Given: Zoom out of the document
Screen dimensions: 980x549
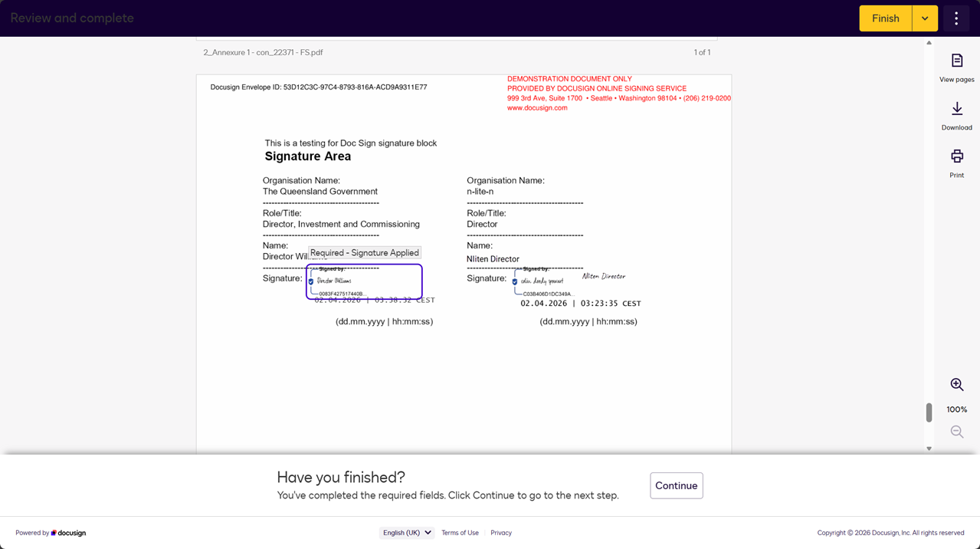Looking at the screenshot, I should coord(956,432).
